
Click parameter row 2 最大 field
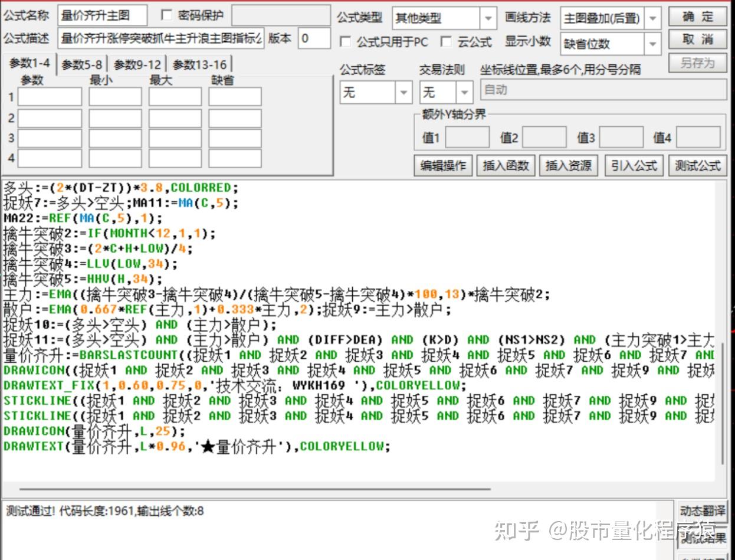pyautogui.click(x=175, y=119)
